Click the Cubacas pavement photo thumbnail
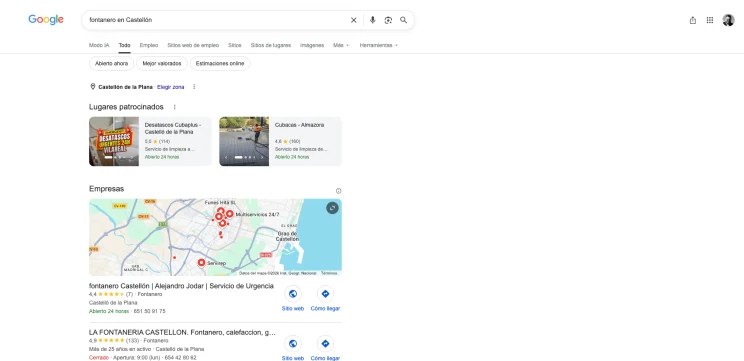The width and height of the screenshot is (744, 361). pos(244,141)
